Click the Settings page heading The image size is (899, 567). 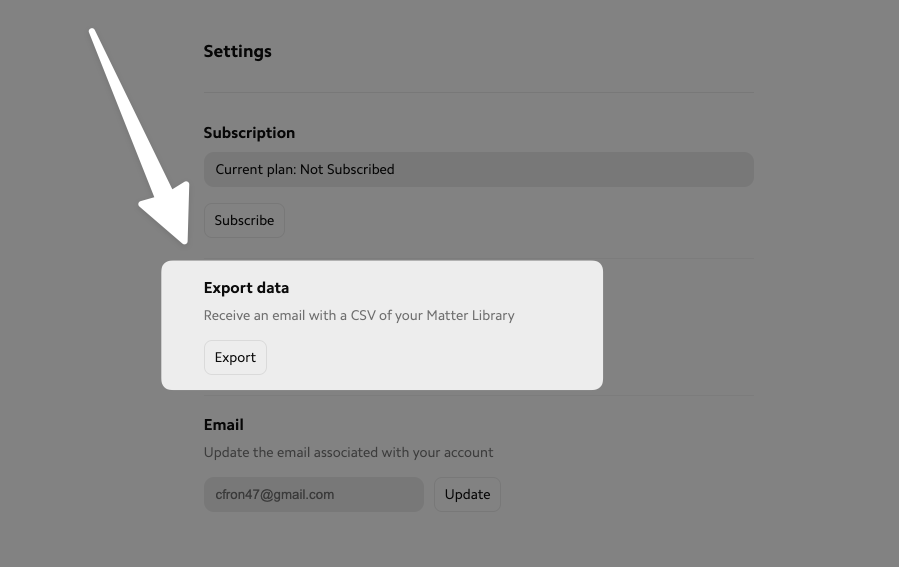[x=237, y=51]
